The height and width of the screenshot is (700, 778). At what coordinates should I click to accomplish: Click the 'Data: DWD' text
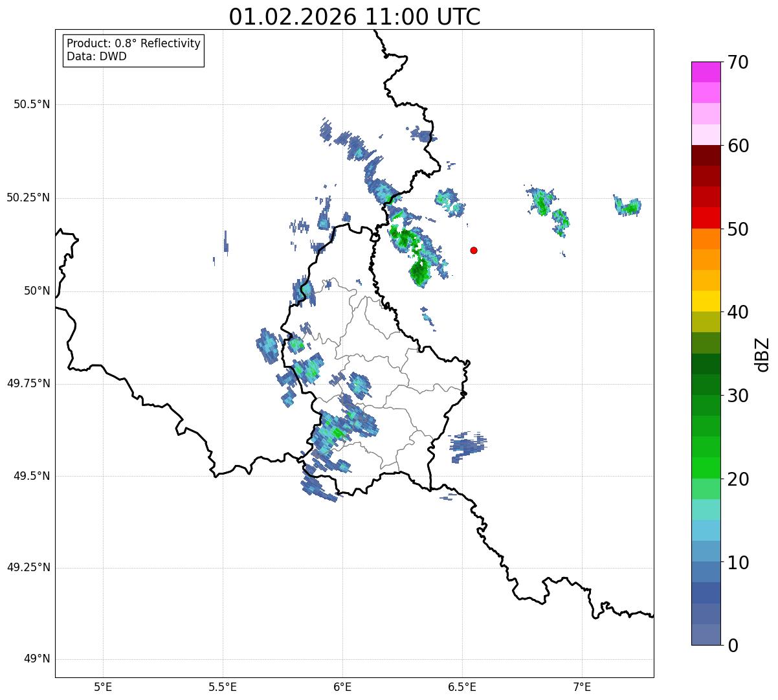96,56
